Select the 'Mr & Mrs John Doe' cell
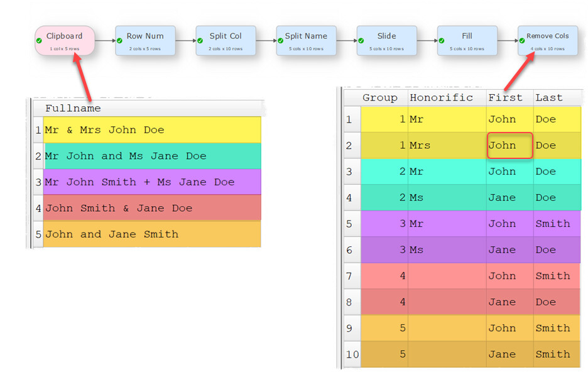Image resolution: width=588 pixels, height=372 pixels. (152, 129)
